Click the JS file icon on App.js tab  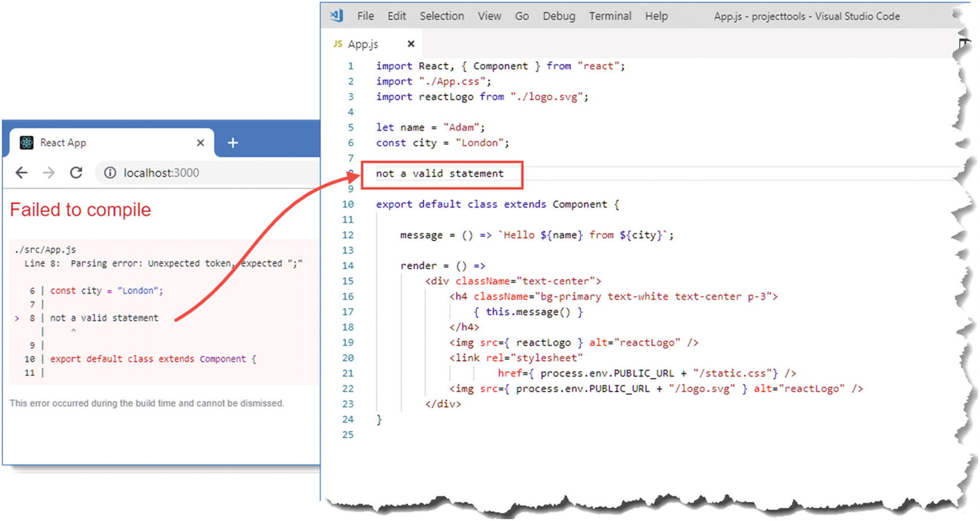click(x=337, y=44)
